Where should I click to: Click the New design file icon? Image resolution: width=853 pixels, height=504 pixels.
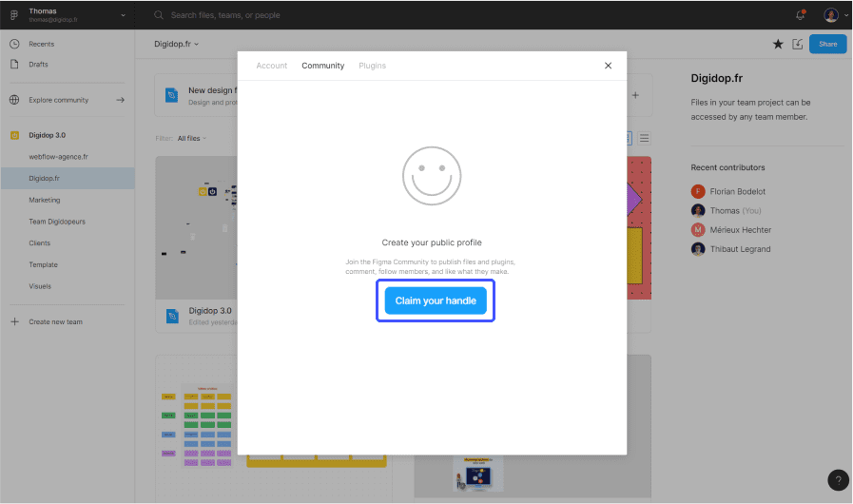click(172, 95)
